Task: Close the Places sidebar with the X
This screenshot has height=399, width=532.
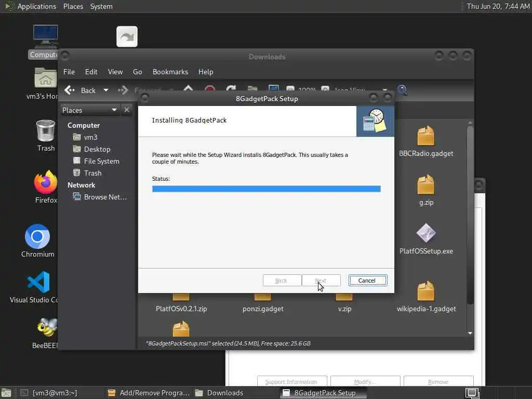Action: 127,110
